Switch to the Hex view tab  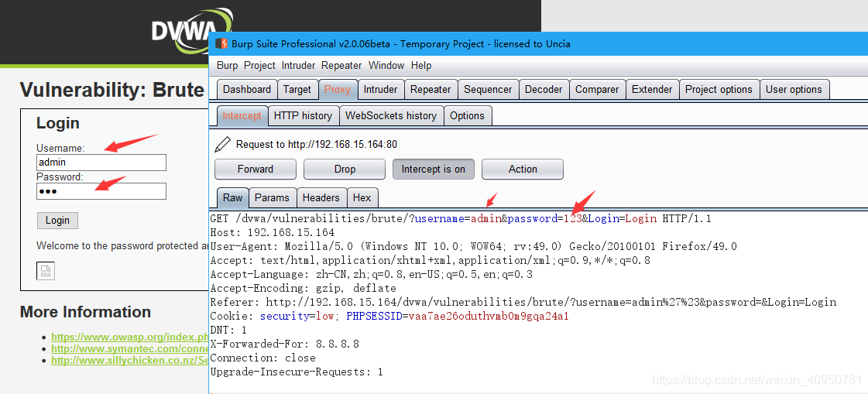[x=362, y=197]
